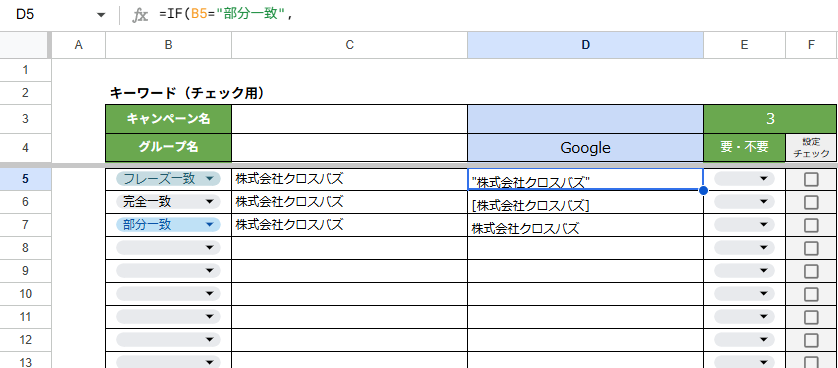The image size is (838, 368).
Task: Select column E header
Action: tap(744, 45)
